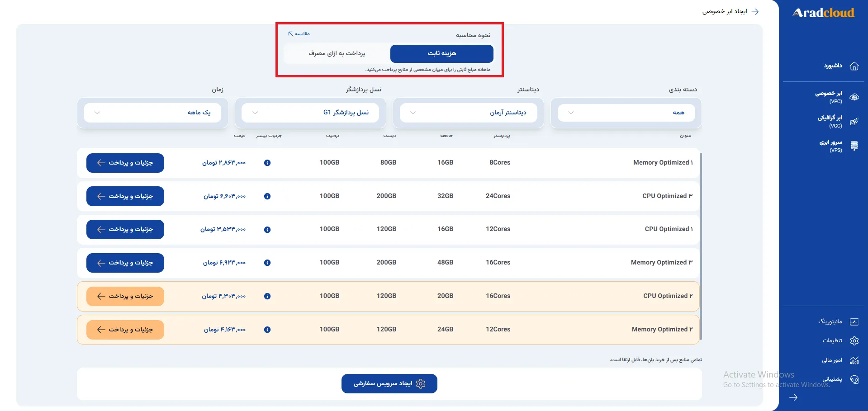Click the create custom service button
868x411 pixels.
coord(389,383)
